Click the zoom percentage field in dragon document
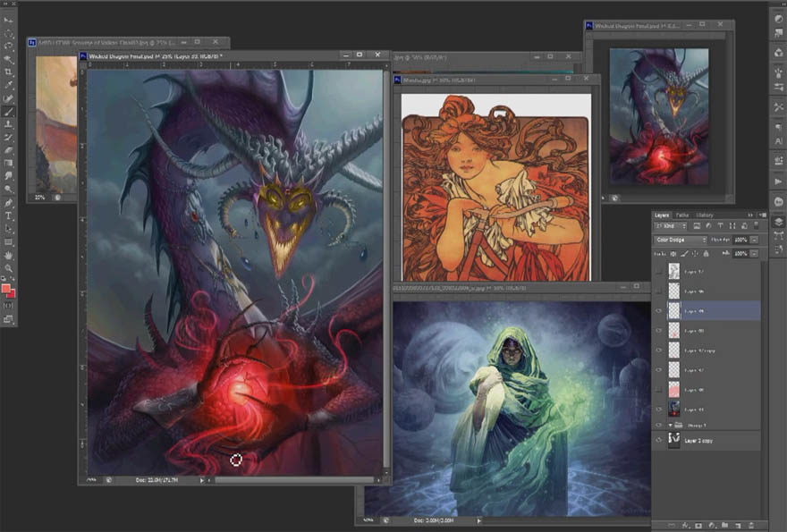The height and width of the screenshot is (532, 787). pyautogui.click(x=92, y=480)
